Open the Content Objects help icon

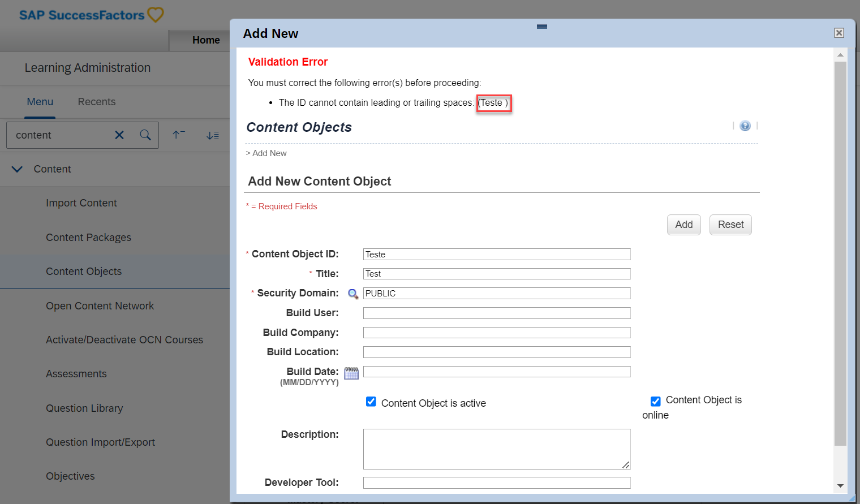pyautogui.click(x=745, y=126)
